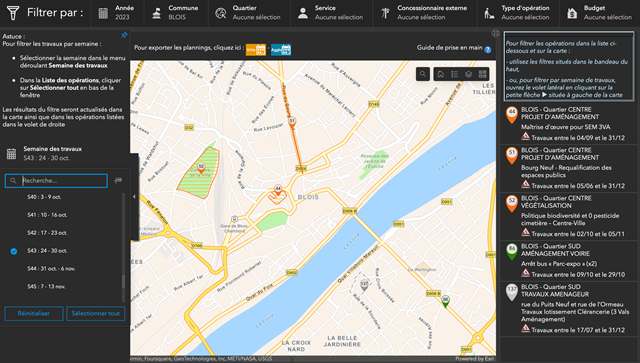Open the Année filter dropdown
This screenshot has width=640, height=363.
click(117, 13)
